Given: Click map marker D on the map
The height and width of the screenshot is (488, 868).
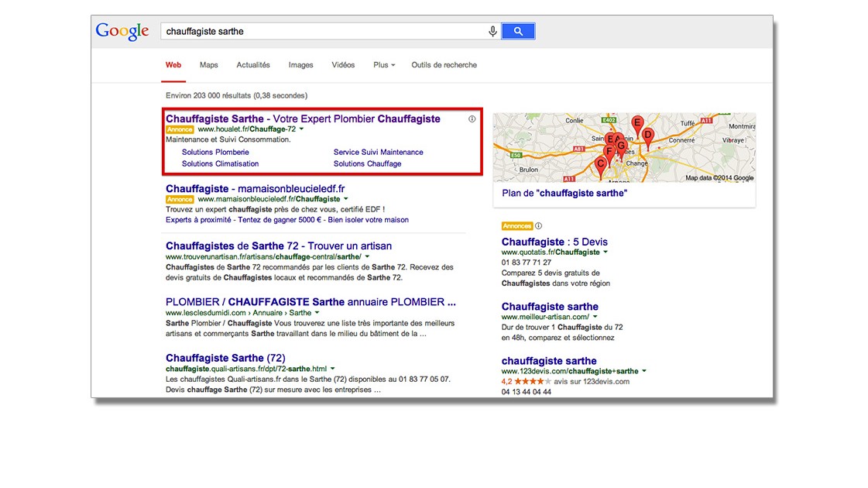Looking at the screenshot, I should [x=647, y=137].
